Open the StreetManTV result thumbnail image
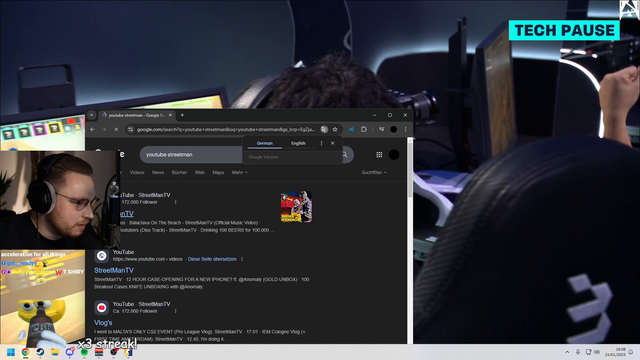 (x=296, y=207)
